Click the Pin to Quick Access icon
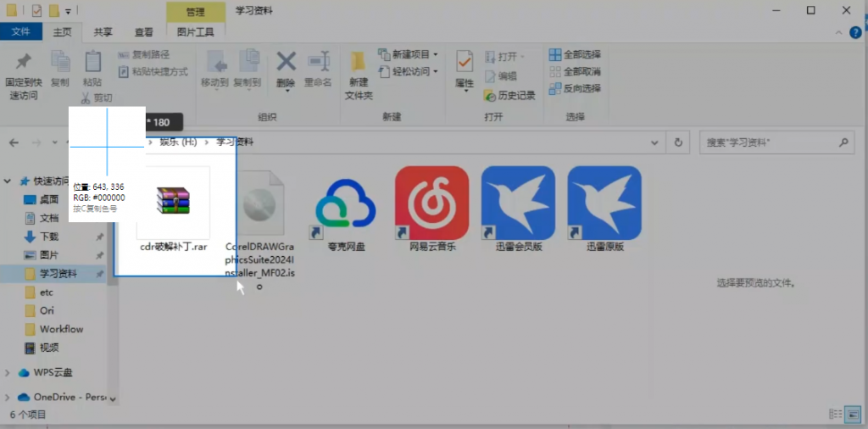 (x=23, y=62)
